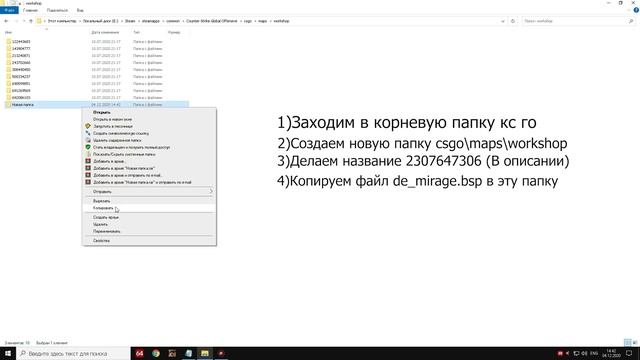This screenshot has width=640, height=360.
Task: Open the 'Главная' ribbon tab
Action: coord(31,10)
